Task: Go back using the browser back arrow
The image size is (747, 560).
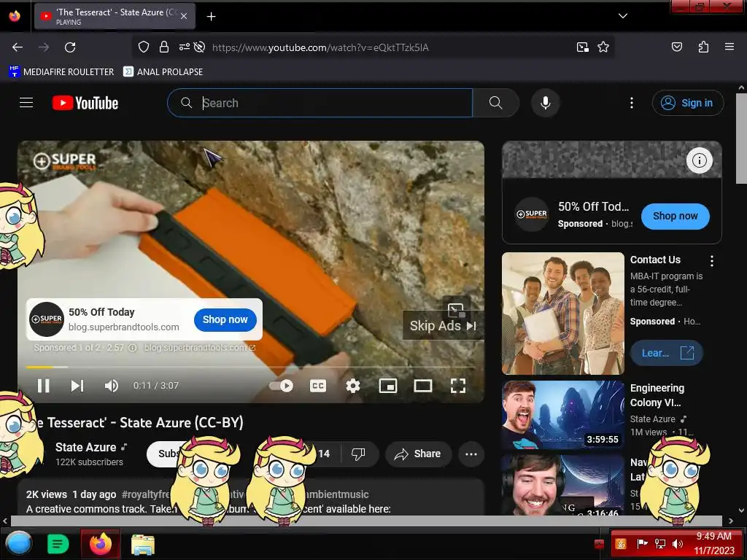Action: (x=18, y=47)
